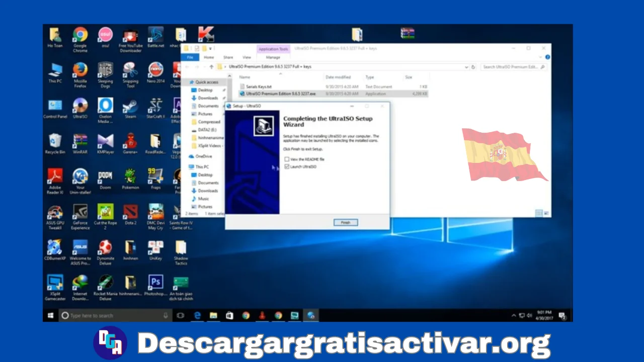
Task: Open the StarCraft II desktop icon
Action: pyautogui.click(x=156, y=109)
